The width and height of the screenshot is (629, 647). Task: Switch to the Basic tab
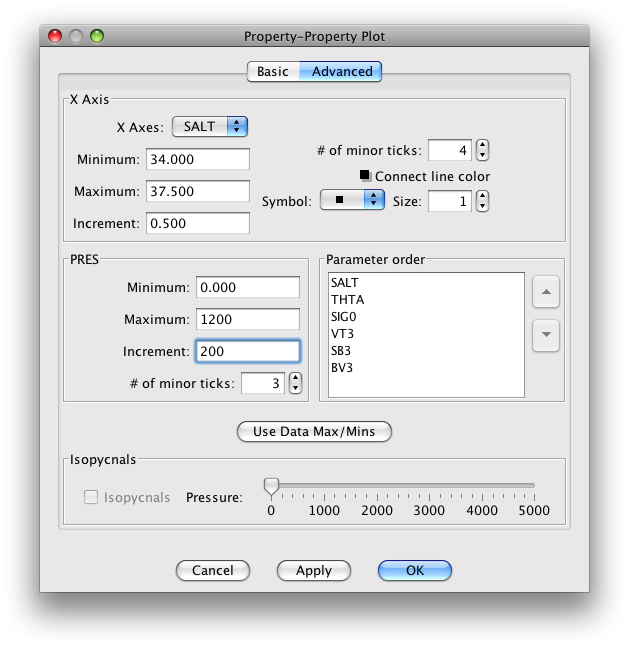pyautogui.click(x=273, y=71)
